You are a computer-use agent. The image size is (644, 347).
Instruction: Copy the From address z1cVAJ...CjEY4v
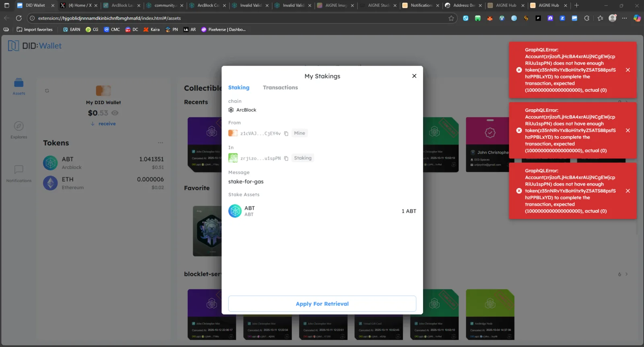click(286, 134)
